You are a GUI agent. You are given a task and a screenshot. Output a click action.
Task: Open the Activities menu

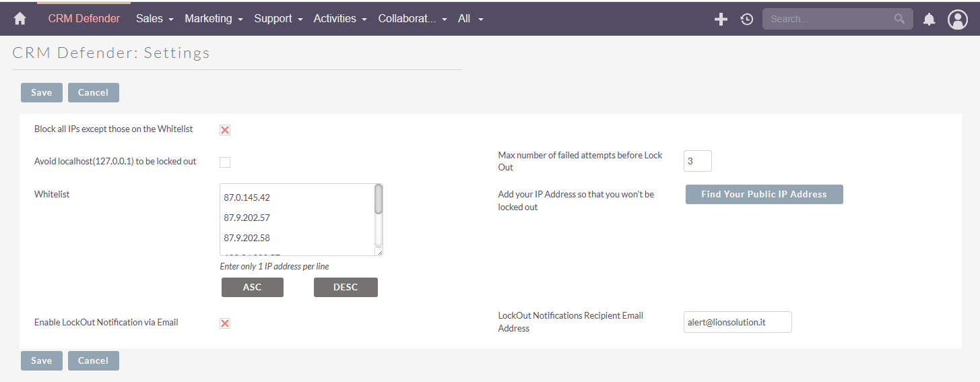coord(339,19)
